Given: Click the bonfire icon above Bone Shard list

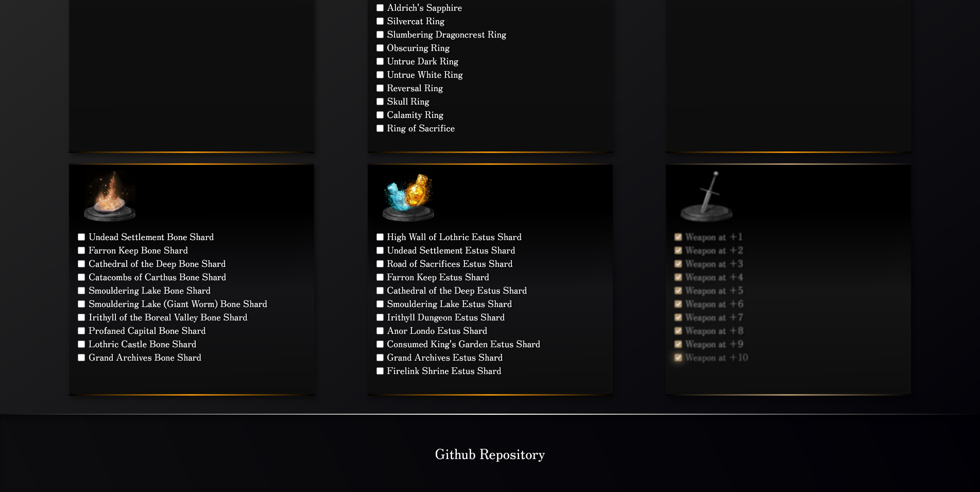Looking at the screenshot, I should [x=109, y=196].
